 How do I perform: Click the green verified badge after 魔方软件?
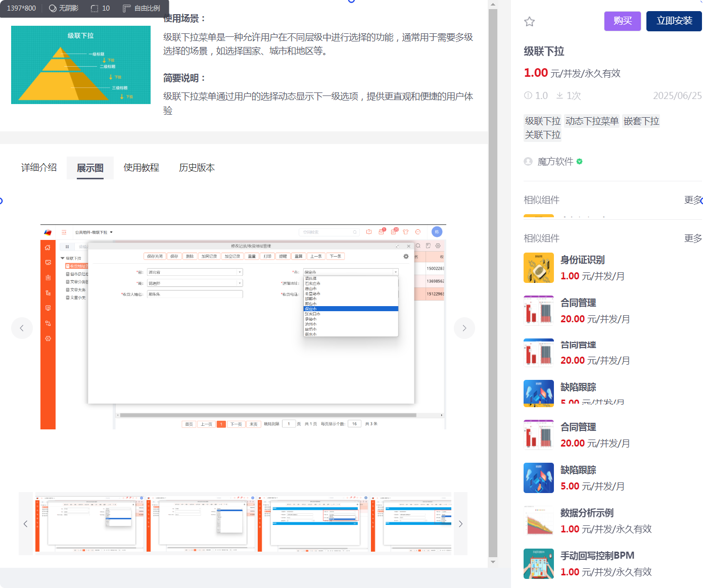tap(580, 162)
